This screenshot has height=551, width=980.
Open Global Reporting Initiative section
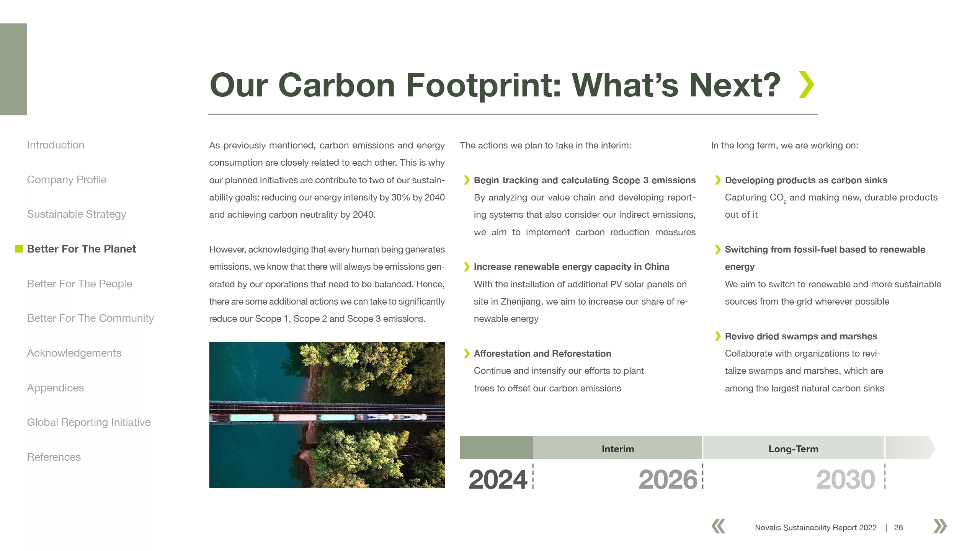(89, 422)
